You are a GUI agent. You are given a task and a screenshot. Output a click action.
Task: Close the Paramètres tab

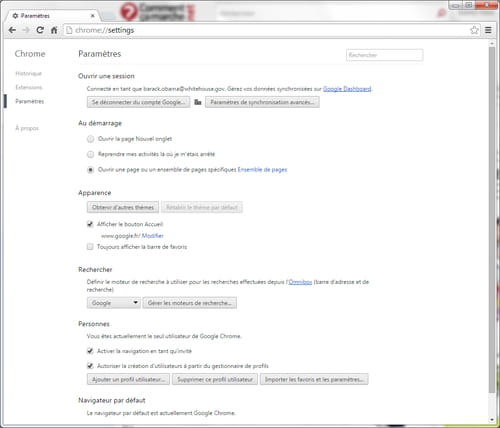click(93, 16)
